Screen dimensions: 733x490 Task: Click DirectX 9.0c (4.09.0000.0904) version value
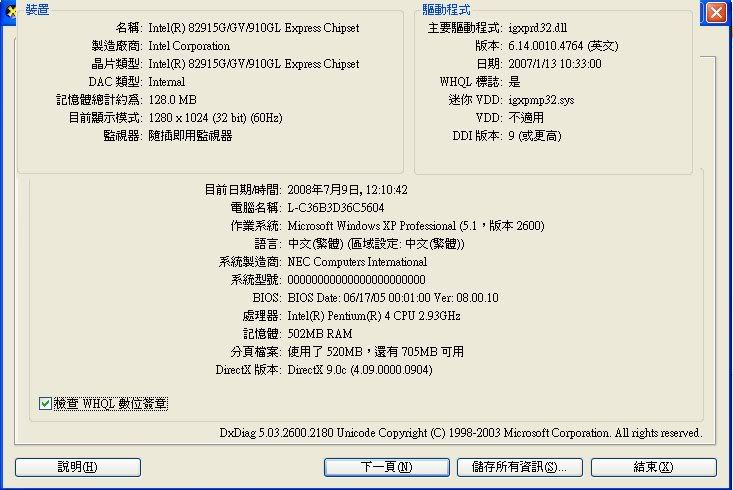click(x=359, y=370)
